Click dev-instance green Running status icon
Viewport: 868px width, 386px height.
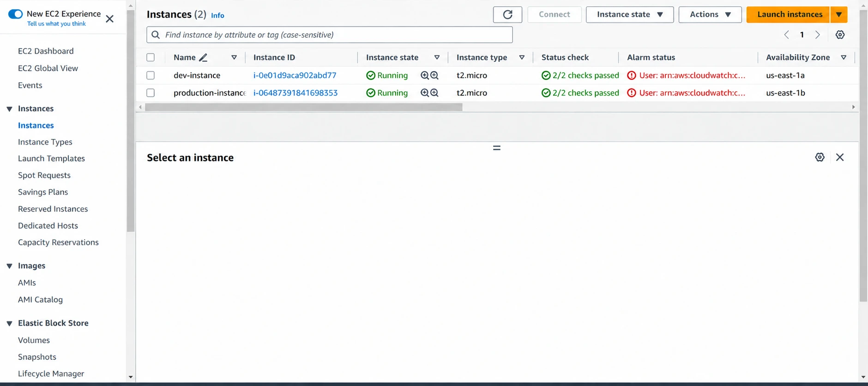point(371,75)
